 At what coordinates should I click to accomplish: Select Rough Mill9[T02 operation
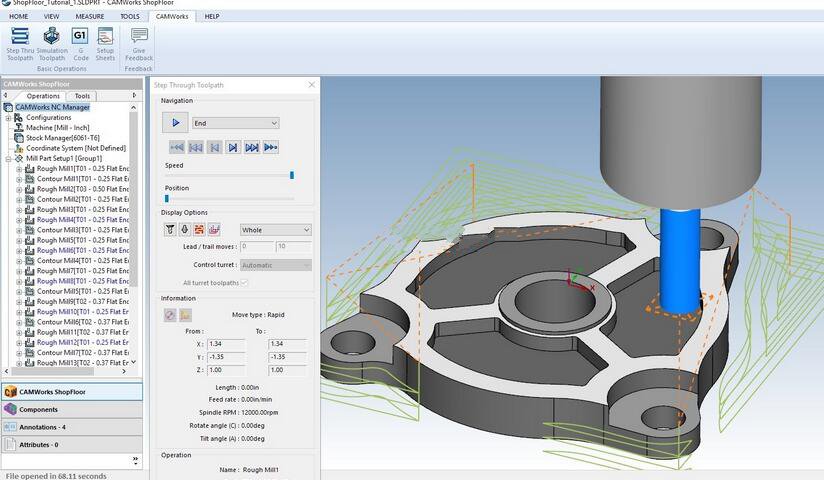click(x=83, y=302)
